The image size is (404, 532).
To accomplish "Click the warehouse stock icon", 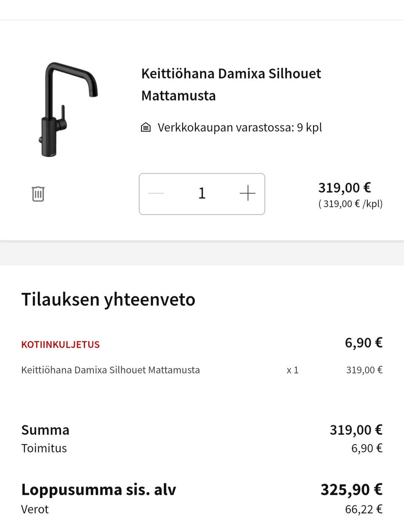I will [x=146, y=127].
